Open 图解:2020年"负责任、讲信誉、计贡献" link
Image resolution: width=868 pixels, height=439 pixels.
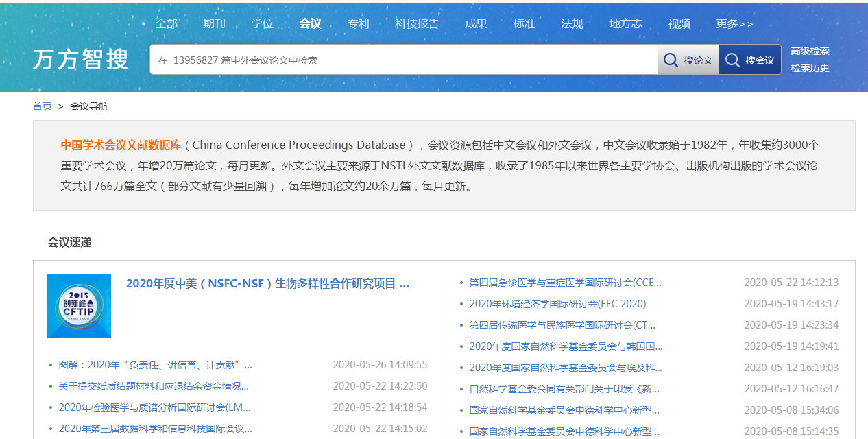(x=156, y=365)
